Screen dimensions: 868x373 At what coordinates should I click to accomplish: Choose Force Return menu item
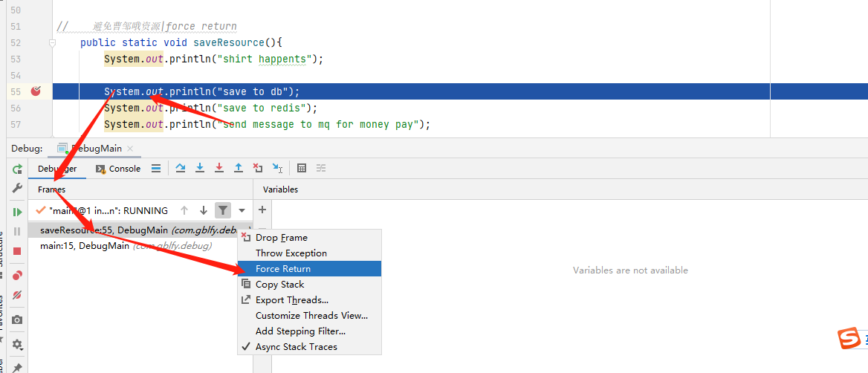click(x=309, y=268)
